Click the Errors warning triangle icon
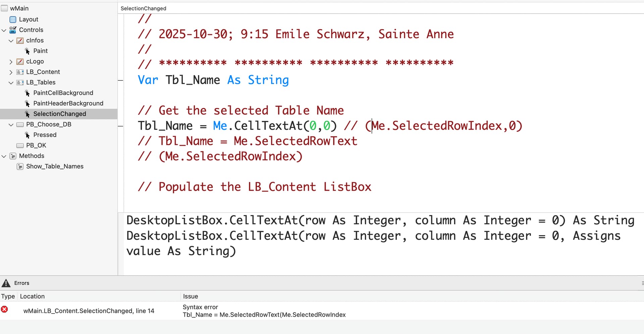The height and width of the screenshot is (334, 644). (6, 283)
